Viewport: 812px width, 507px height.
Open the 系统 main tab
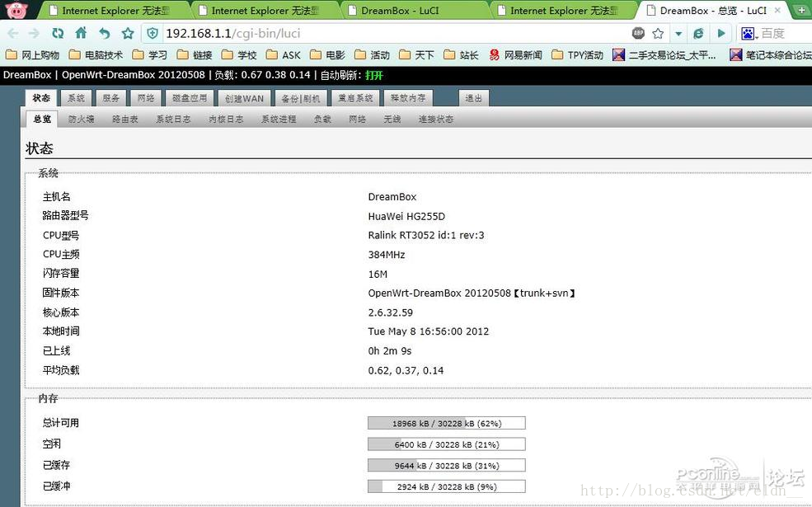(x=76, y=98)
